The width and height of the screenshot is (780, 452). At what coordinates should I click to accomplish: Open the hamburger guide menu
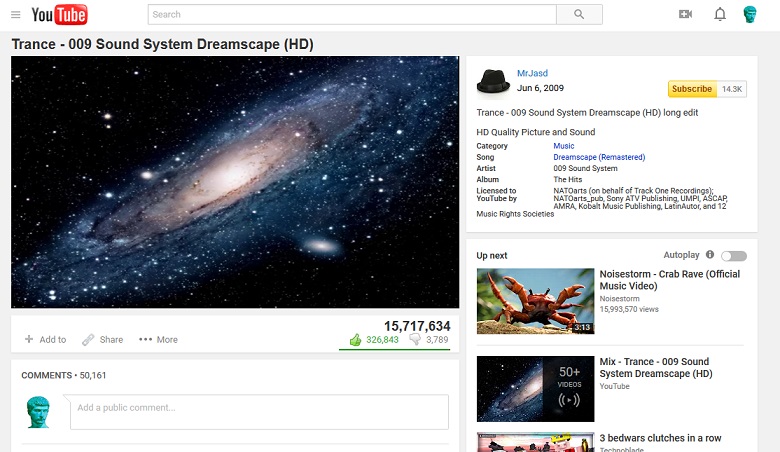click(15, 14)
